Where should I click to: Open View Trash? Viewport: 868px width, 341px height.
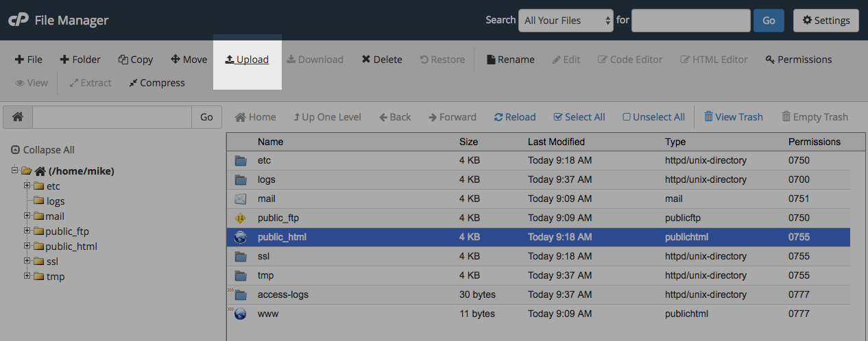click(733, 117)
